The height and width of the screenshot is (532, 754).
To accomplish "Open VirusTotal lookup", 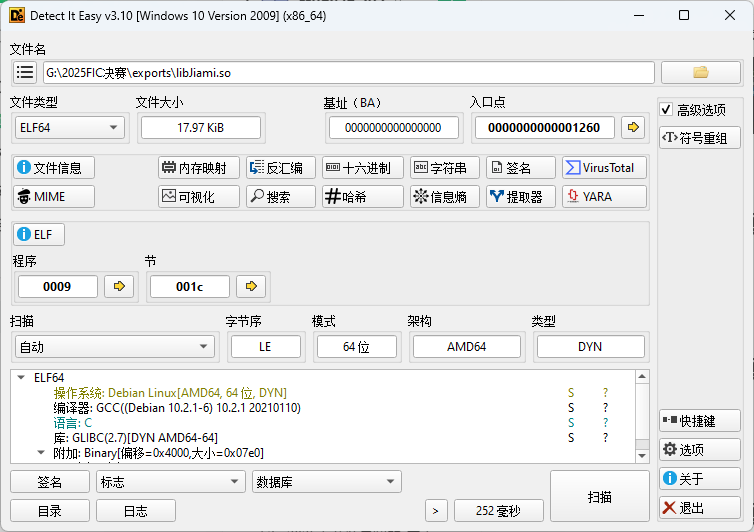I will [x=604, y=168].
